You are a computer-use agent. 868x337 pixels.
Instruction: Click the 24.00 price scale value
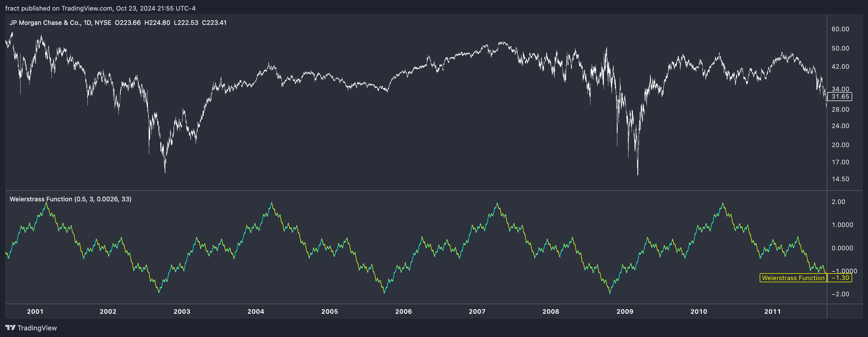pyautogui.click(x=840, y=126)
